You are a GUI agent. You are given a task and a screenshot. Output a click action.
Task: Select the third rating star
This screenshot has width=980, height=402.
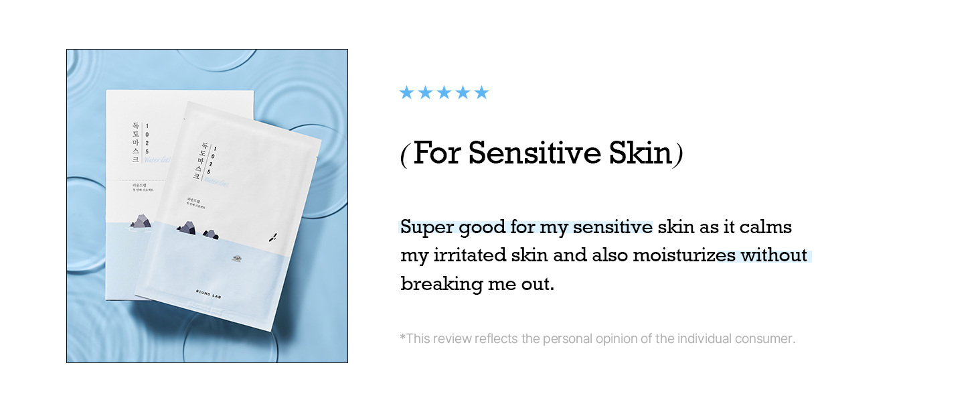(444, 92)
